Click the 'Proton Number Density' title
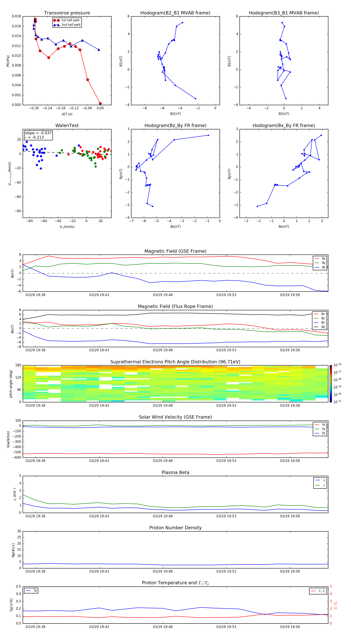 tap(175, 528)
